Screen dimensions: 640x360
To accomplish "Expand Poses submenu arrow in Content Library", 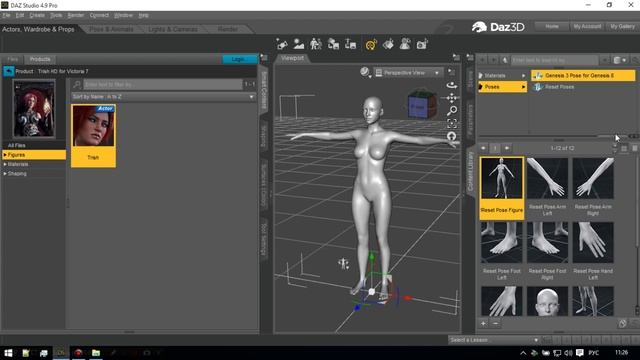I will click(x=523, y=87).
